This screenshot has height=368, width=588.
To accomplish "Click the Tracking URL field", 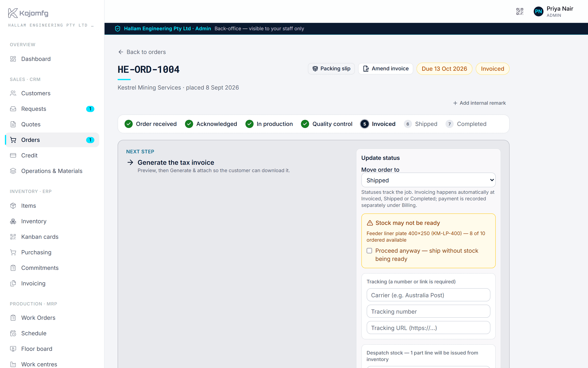I will (x=428, y=328).
